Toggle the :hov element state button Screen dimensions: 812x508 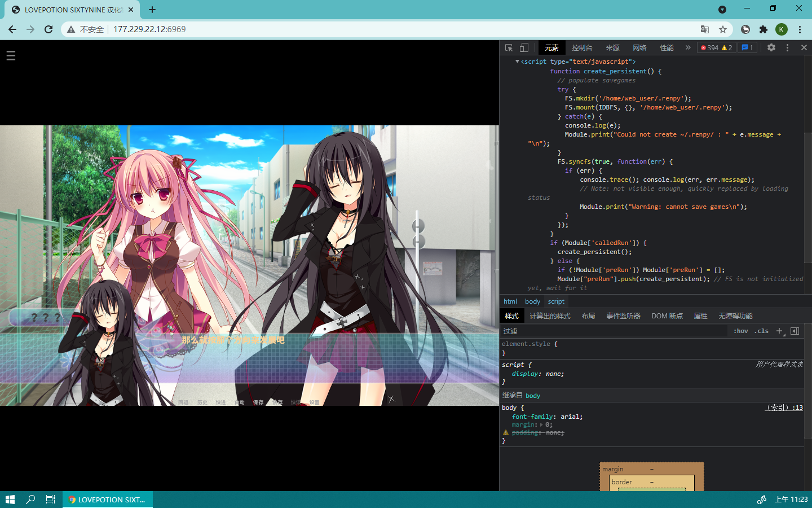click(740, 331)
